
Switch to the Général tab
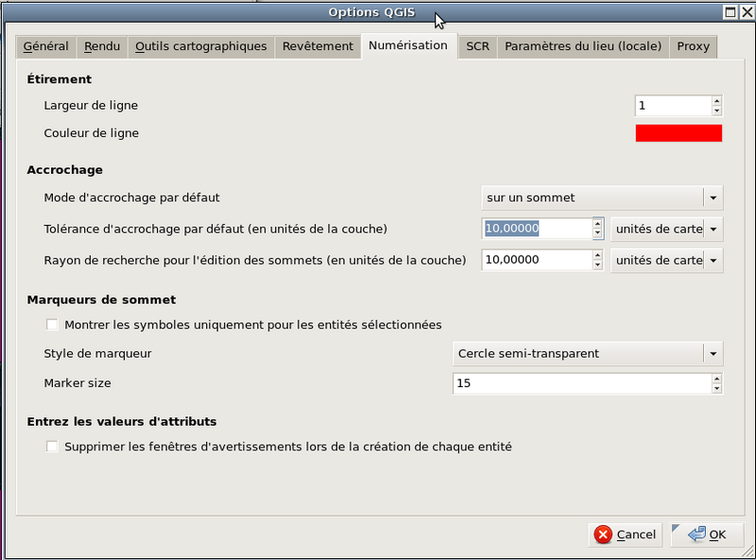point(45,47)
